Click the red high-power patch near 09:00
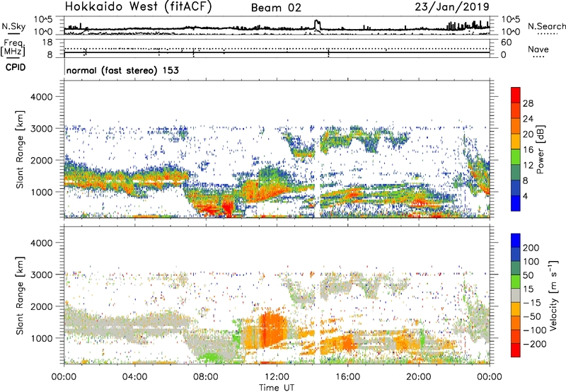This screenshot has width=566, height=392. [x=227, y=207]
